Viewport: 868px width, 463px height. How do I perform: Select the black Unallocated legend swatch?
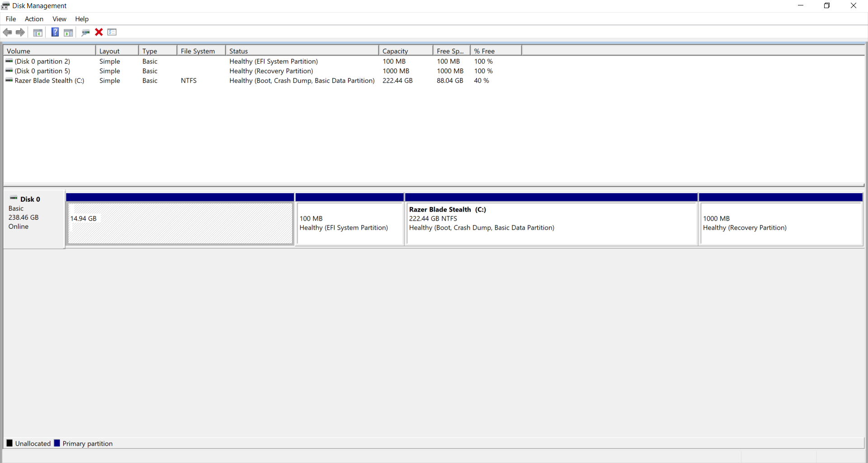[9, 443]
